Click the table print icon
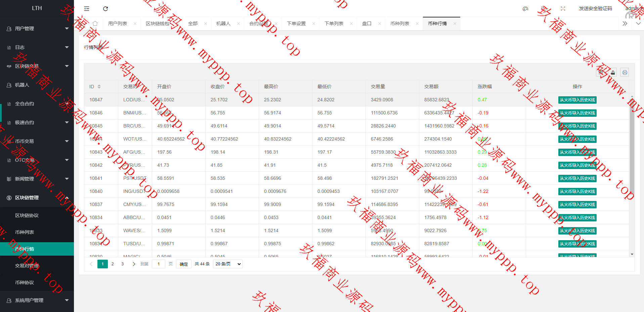644x312 pixels. (x=625, y=72)
